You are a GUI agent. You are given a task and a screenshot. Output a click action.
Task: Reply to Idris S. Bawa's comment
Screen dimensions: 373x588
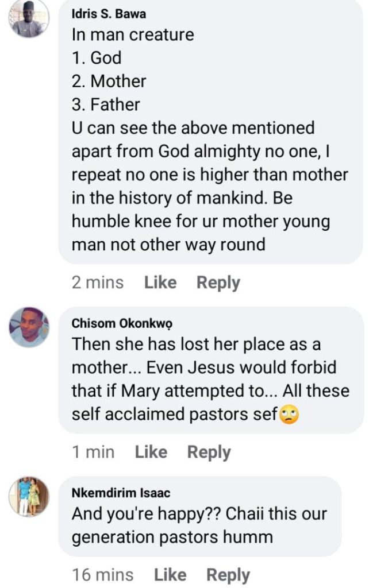218,283
